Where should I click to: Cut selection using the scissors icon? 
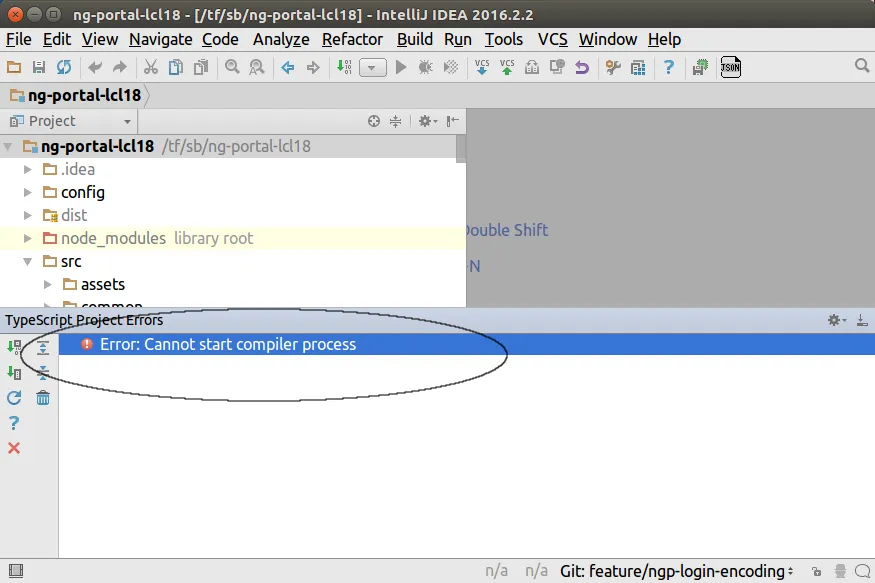pos(151,68)
